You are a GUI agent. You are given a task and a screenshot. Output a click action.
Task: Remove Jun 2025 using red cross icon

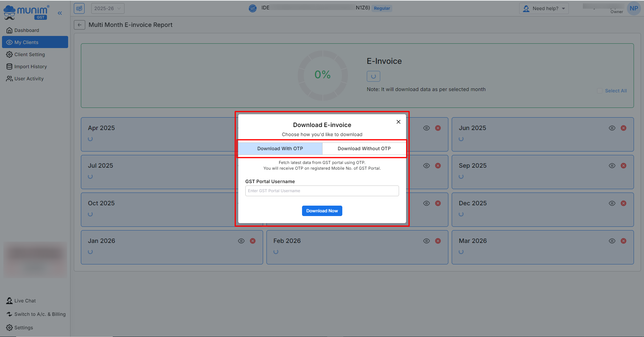click(x=623, y=128)
